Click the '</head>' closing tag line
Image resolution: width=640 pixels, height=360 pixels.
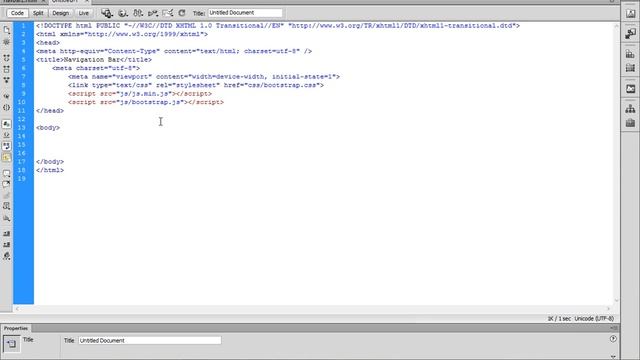(50, 111)
